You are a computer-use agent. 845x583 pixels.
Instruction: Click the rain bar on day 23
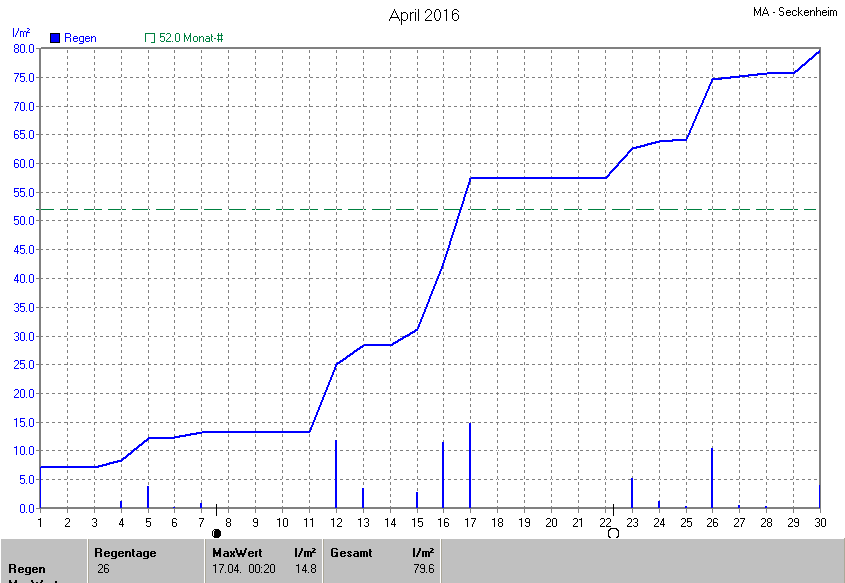click(x=632, y=494)
